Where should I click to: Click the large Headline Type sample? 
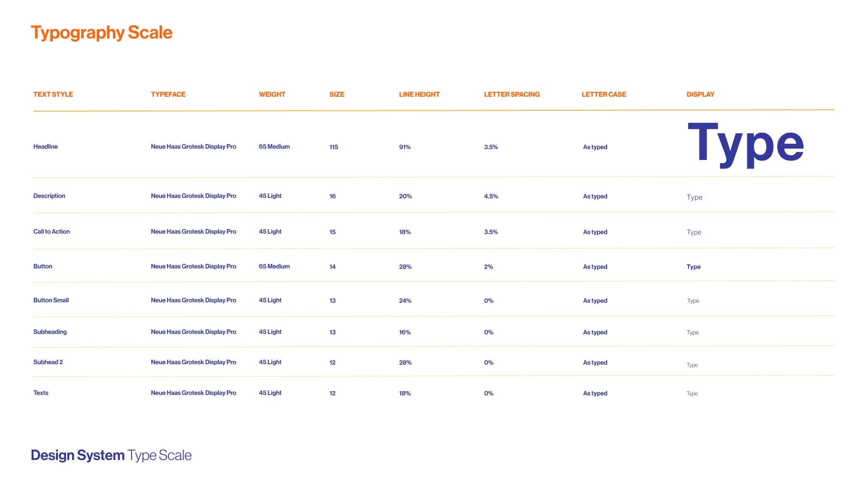click(745, 144)
